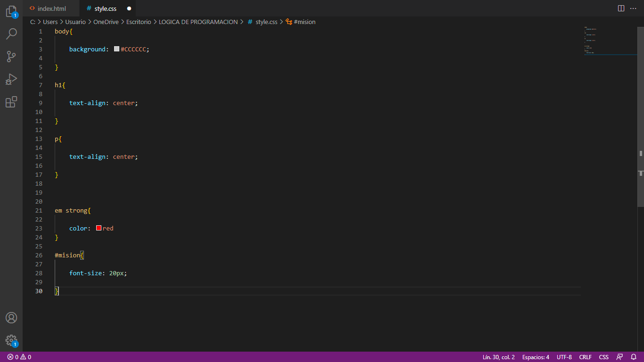Open the #CCCCCC color picker swatch
Viewport: 644px width, 362px height.
click(x=116, y=49)
